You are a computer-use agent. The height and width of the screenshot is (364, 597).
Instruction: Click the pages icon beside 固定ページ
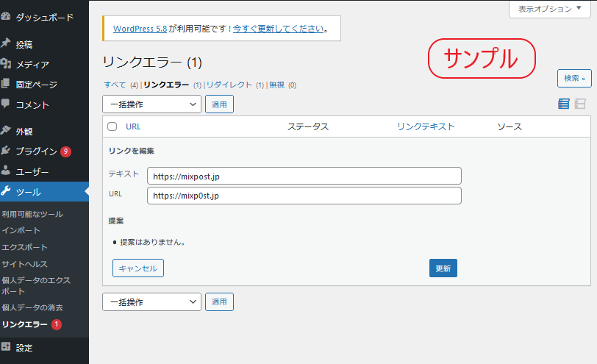tap(6, 85)
